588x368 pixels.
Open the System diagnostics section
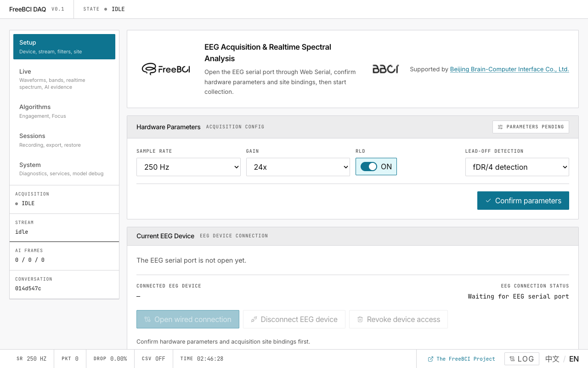(64, 169)
